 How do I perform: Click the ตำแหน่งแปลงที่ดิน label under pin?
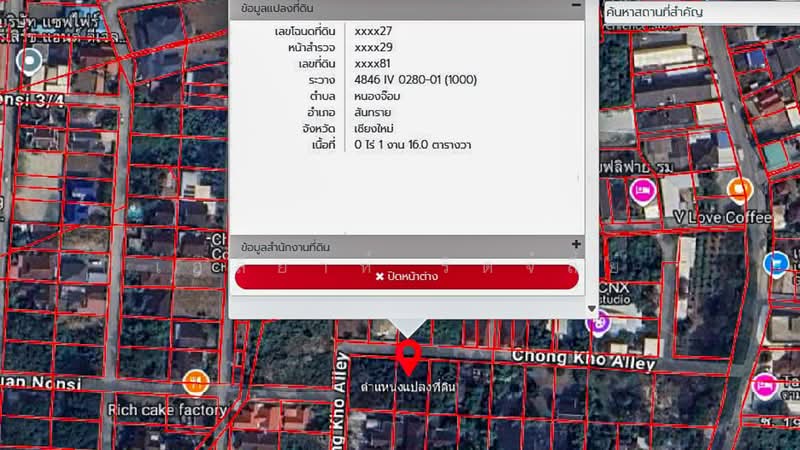click(408, 385)
